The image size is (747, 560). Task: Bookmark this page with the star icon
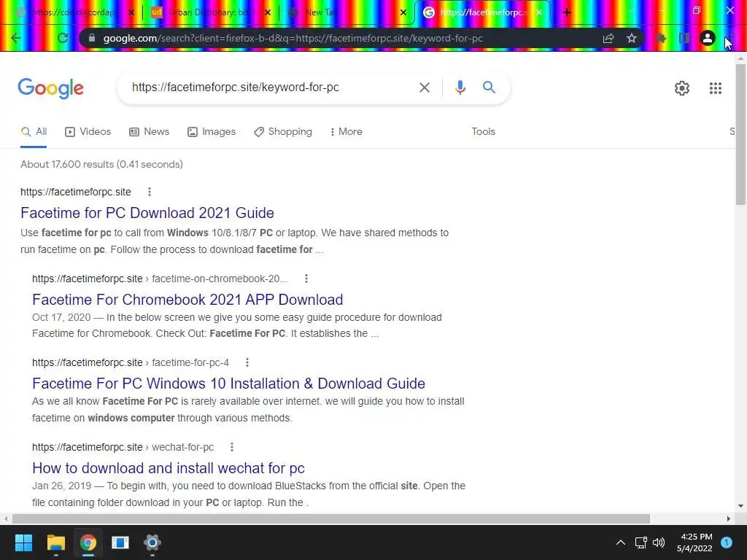pyautogui.click(x=632, y=38)
